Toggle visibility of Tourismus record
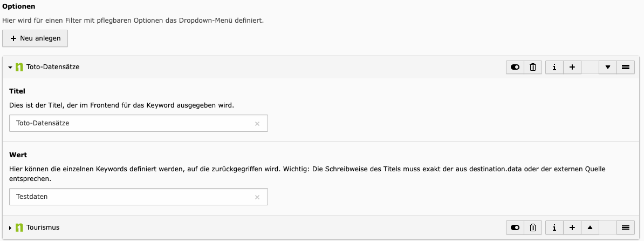This screenshot has height=241, width=644. (515, 228)
